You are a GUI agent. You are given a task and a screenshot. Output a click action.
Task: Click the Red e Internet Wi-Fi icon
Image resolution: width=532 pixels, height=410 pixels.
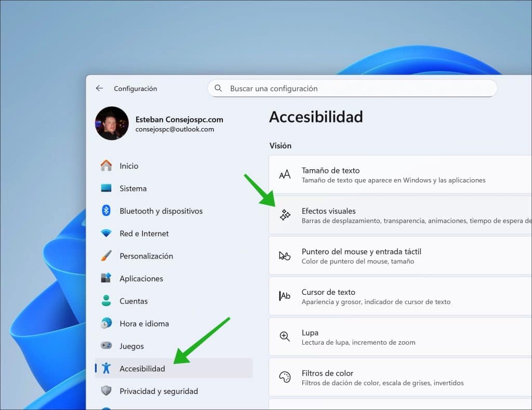(106, 234)
